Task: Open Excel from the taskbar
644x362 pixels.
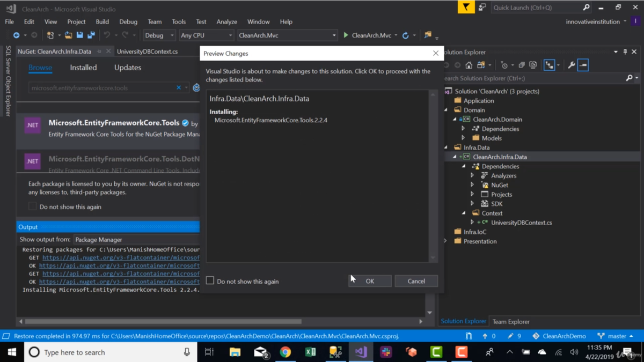Action: coord(310,352)
